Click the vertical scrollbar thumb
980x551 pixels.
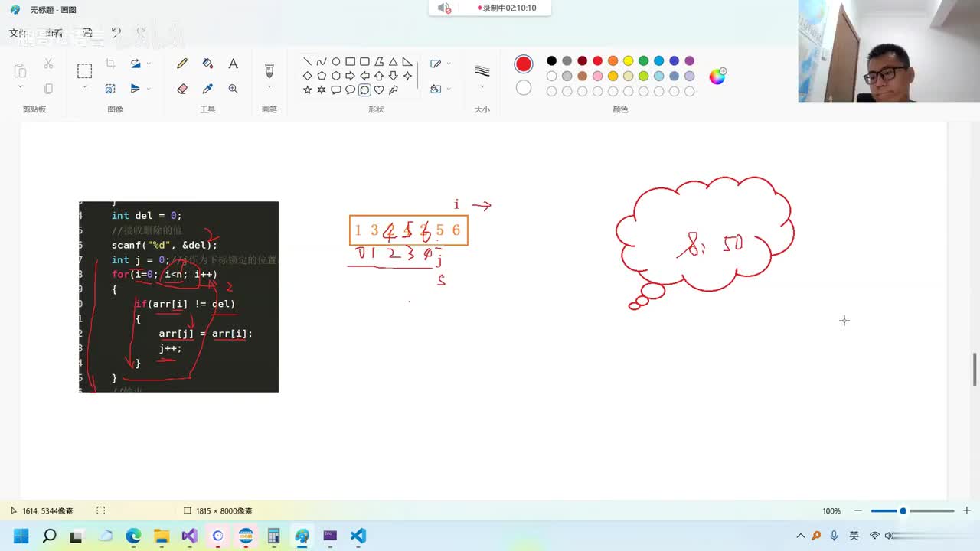pos(975,370)
